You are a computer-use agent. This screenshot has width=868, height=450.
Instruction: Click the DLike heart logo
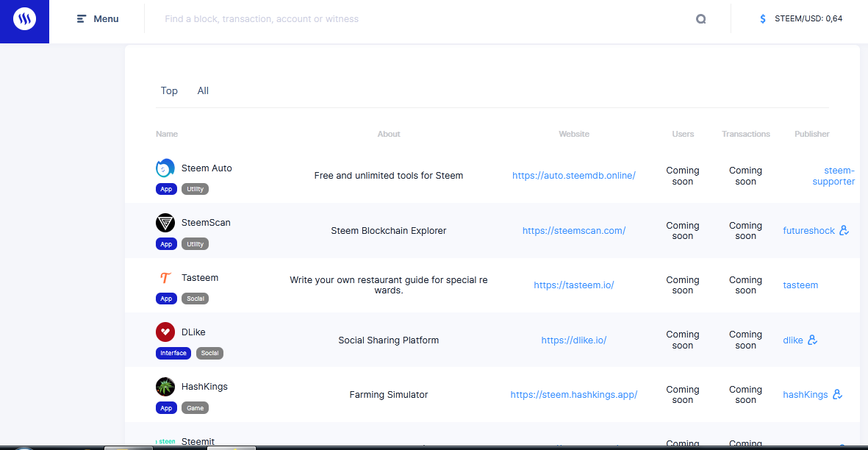(x=165, y=332)
